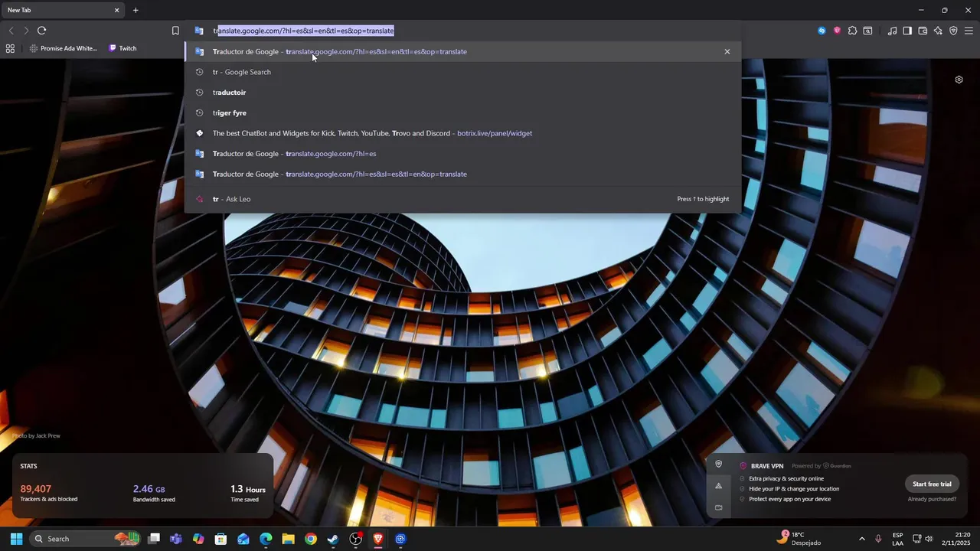The height and width of the screenshot is (551, 980).
Task: Select the 'triger fyre' history suggestion
Action: (462, 112)
